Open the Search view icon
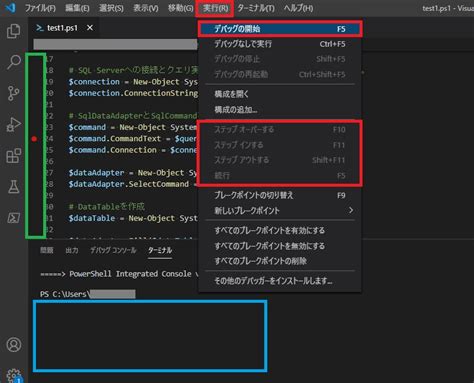 click(x=14, y=62)
